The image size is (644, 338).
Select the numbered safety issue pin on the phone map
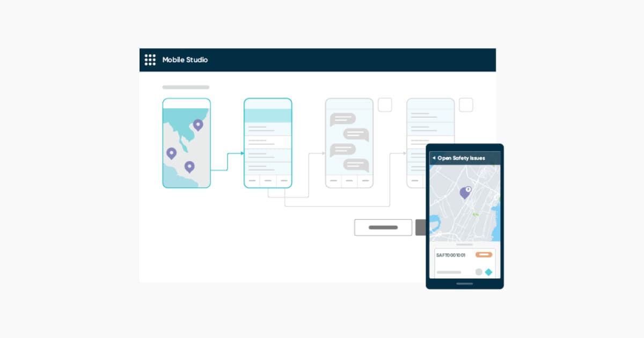pyautogui.click(x=465, y=193)
